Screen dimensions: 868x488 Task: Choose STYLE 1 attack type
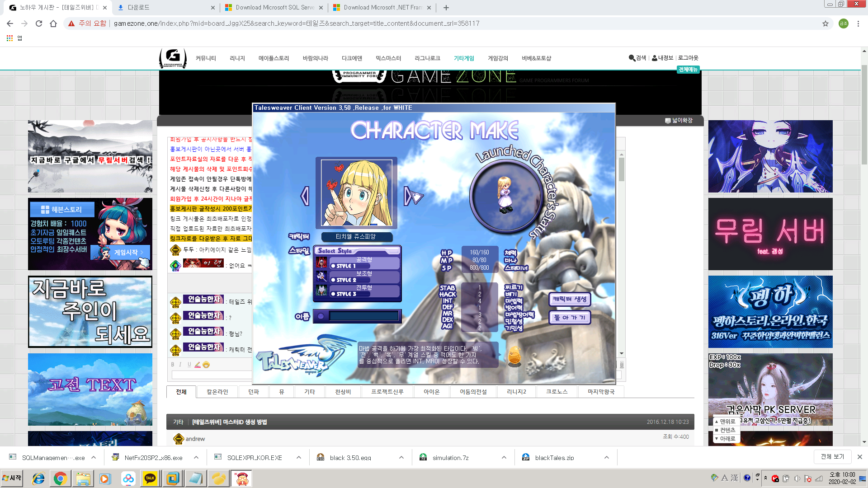point(364,263)
